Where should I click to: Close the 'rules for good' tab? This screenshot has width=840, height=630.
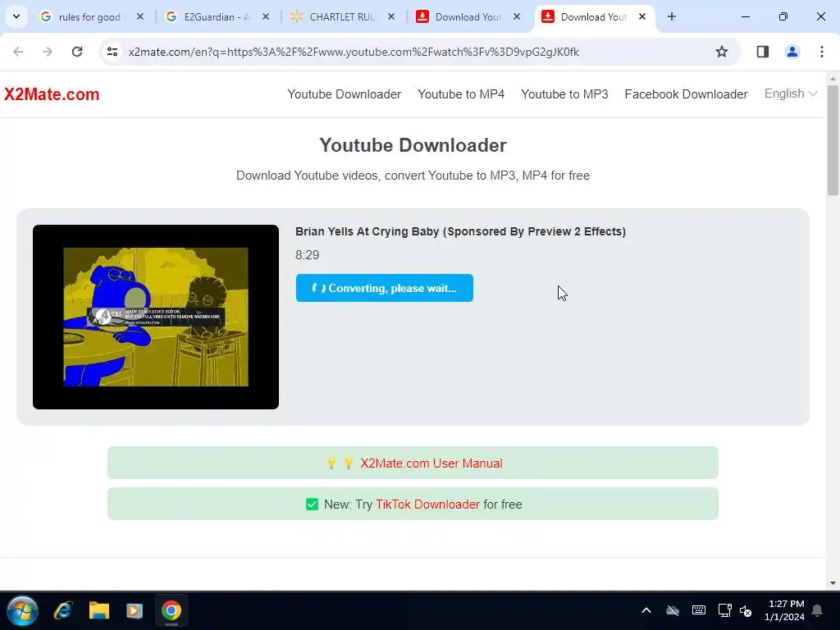tap(140, 16)
